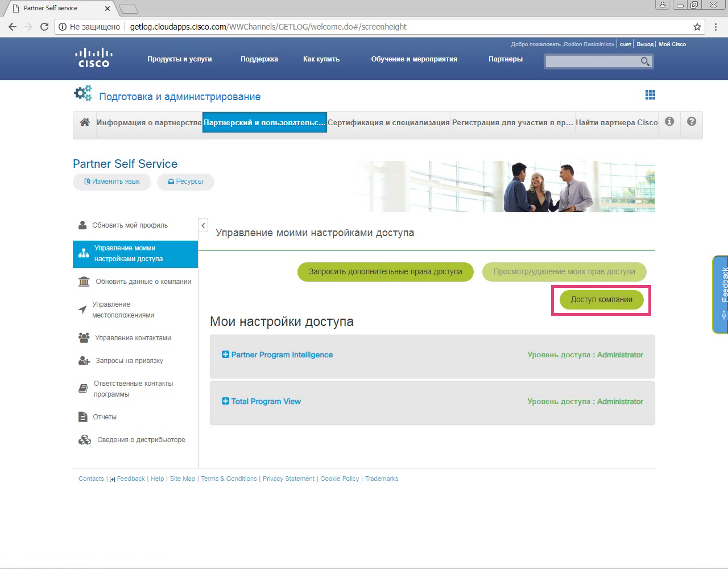728x569 pixels.
Task: Open Обучение и мероприятия menu
Action: pos(414,59)
